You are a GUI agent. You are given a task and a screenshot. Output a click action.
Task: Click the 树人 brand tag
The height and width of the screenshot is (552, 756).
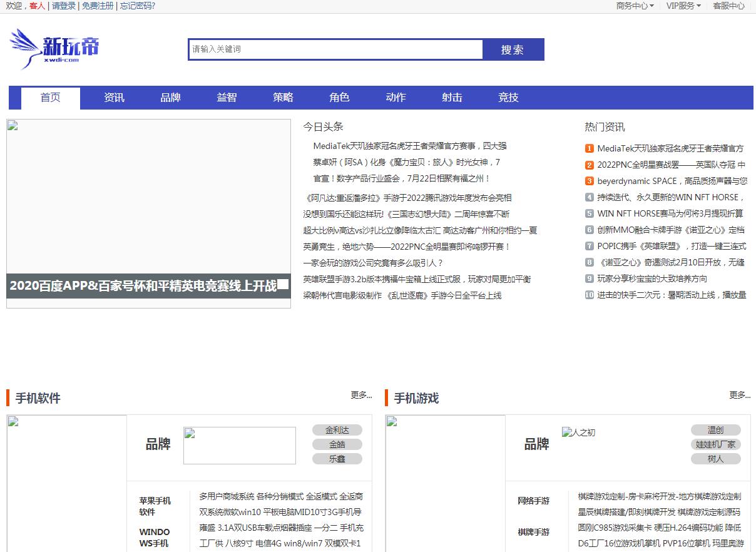coord(716,459)
